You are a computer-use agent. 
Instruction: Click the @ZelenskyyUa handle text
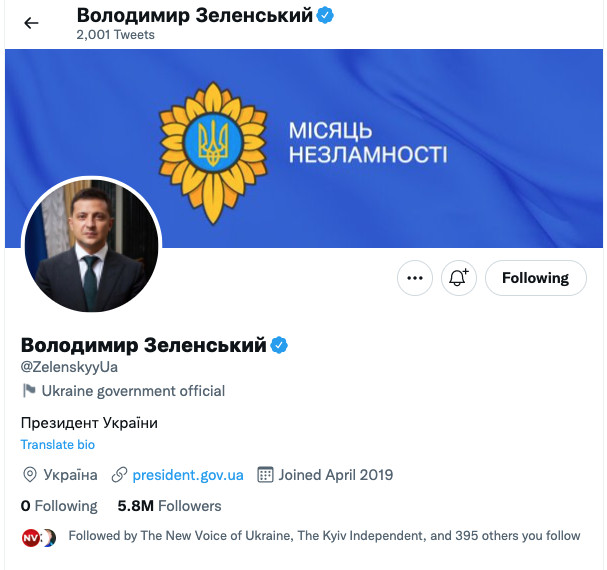69,367
